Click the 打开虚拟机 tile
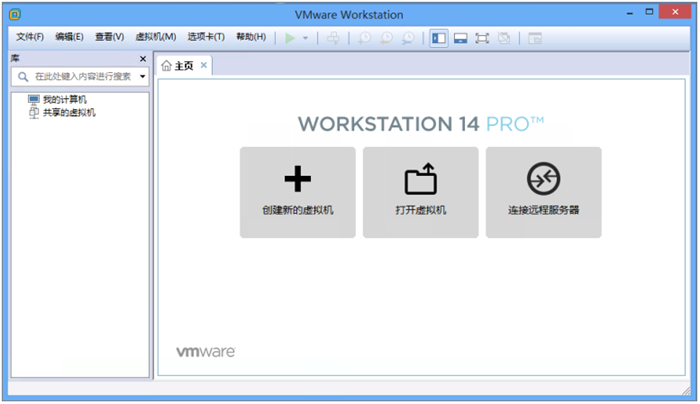The height and width of the screenshot is (404, 700). pos(421,192)
